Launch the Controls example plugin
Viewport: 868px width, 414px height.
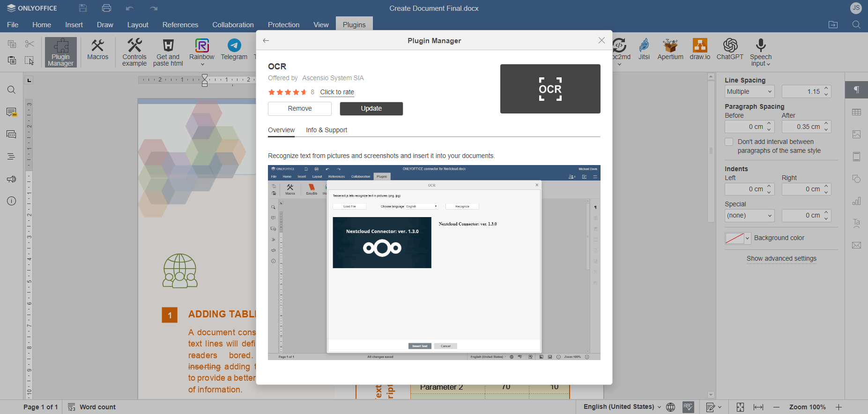click(134, 52)
